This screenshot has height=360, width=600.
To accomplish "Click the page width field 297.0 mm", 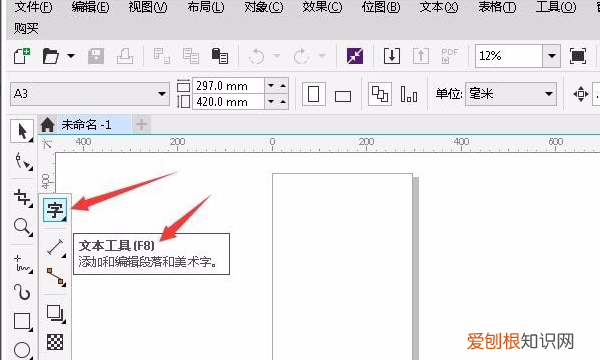I will (x=228, y=86).
